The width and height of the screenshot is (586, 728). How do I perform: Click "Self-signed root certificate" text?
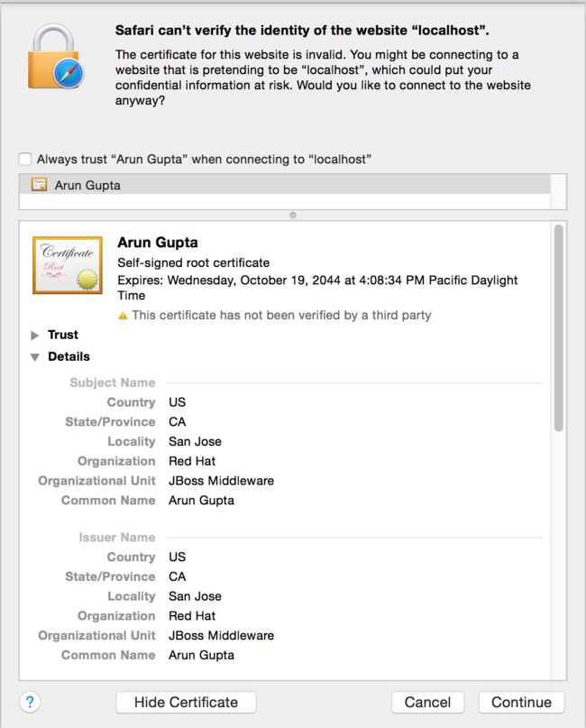(194, 263)
